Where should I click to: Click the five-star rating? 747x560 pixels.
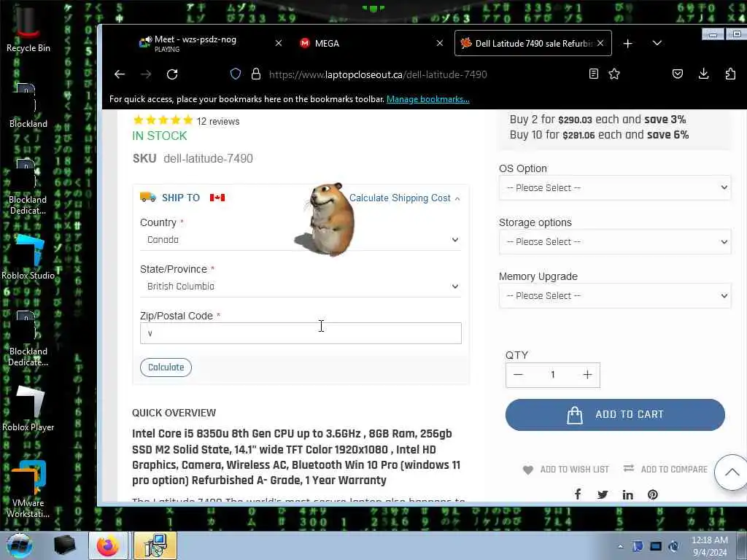pos(163,120)
